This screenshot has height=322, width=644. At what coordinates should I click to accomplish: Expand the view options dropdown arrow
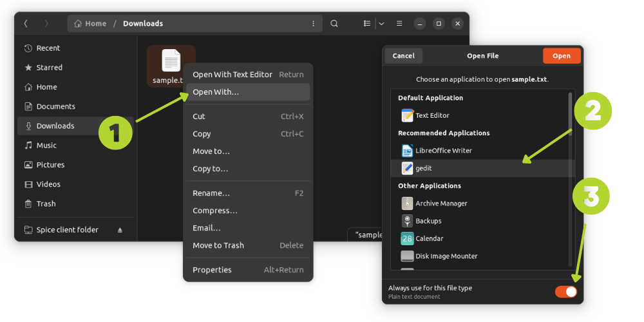(381, 23)
